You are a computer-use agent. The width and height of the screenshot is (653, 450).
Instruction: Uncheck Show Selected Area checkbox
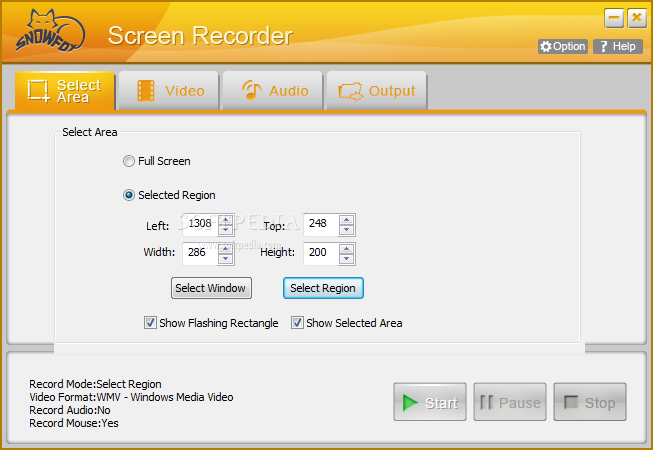point(297,323)
